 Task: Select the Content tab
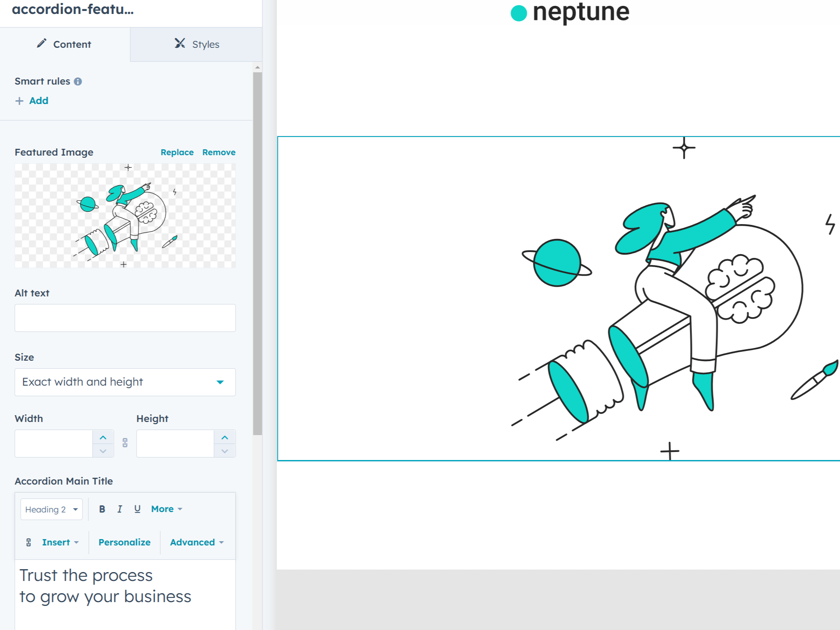[x=64, y=44]
